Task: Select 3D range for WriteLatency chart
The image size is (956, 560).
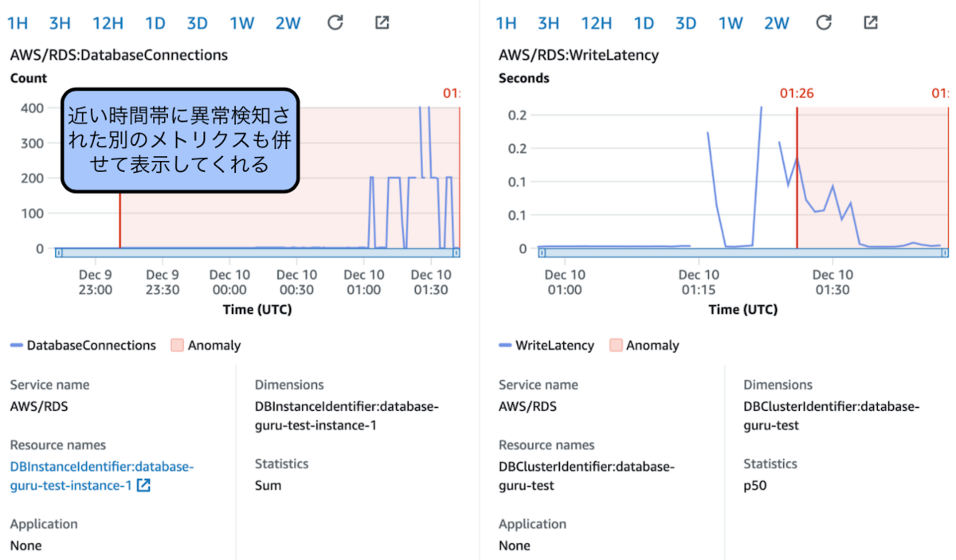Action: (686, 23)
